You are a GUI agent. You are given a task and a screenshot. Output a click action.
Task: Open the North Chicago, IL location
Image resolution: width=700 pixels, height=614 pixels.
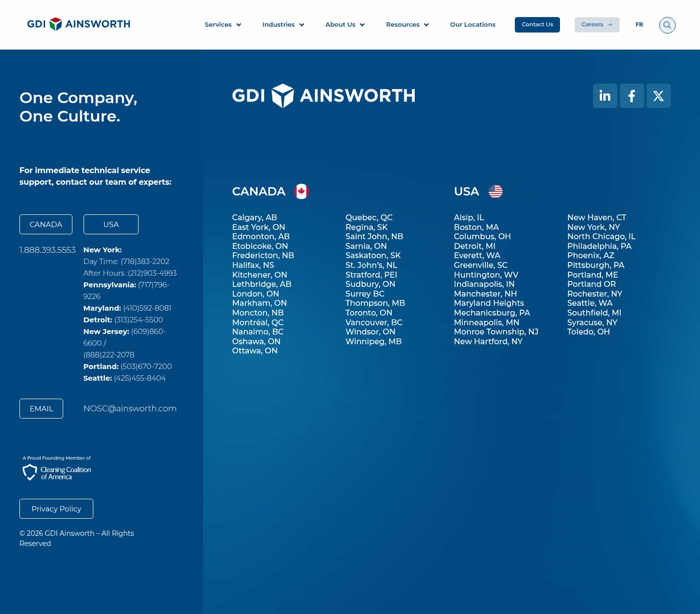coord(601,236)
